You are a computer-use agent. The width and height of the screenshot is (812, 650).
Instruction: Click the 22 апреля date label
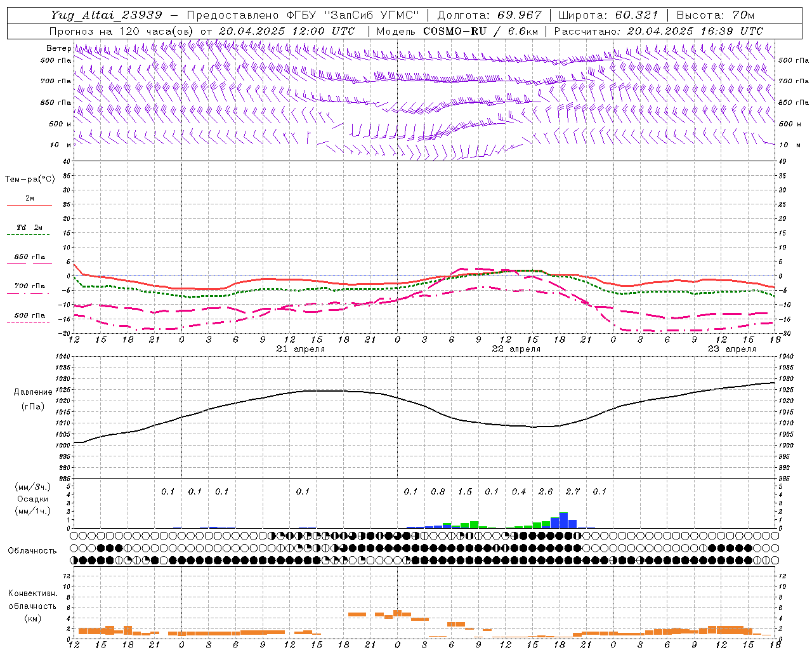point(516,349)
